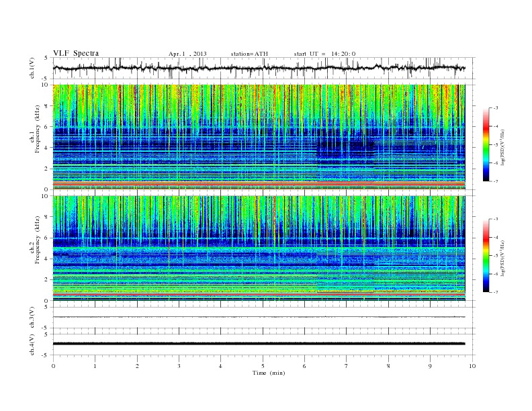532x411 pixels.
Task: Click the ch.1 "Frequency (kHz)" axis label
Action: tap(38, 129)
